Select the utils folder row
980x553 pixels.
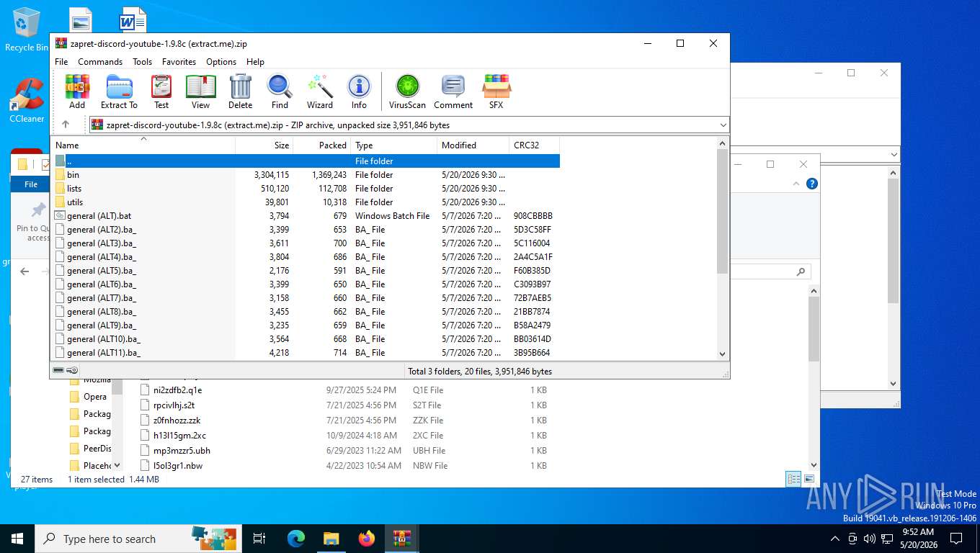(305, 202)
